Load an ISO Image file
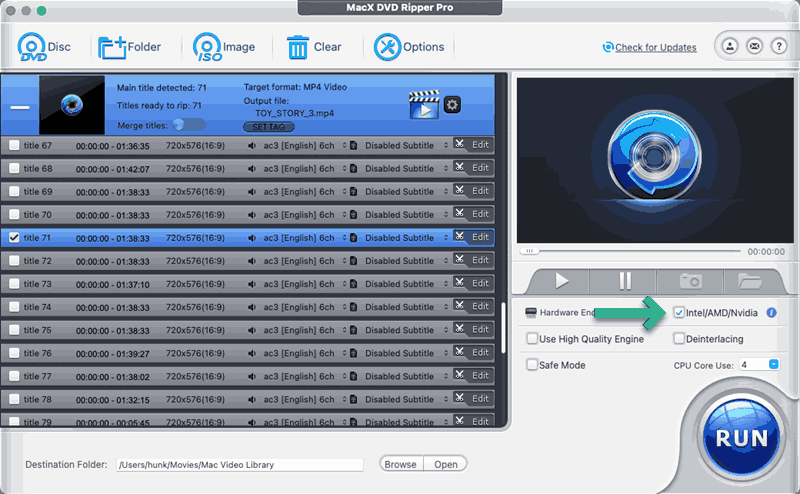 pos(207,47)
